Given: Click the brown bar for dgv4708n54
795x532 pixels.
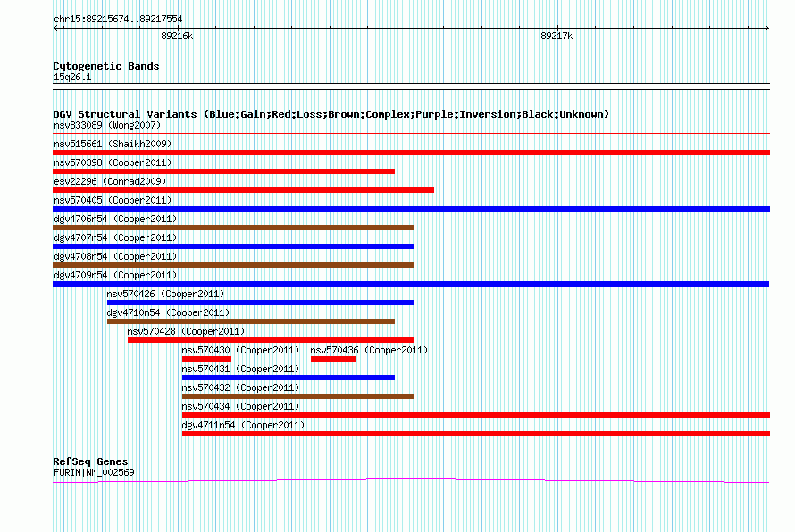Looking at the screenshot, I should tap(234, 265).
